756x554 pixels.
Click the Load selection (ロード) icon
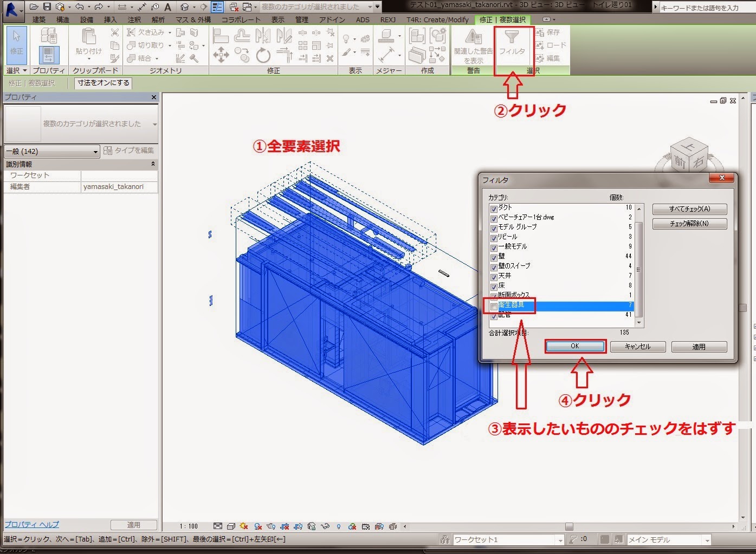pos(551,45)
